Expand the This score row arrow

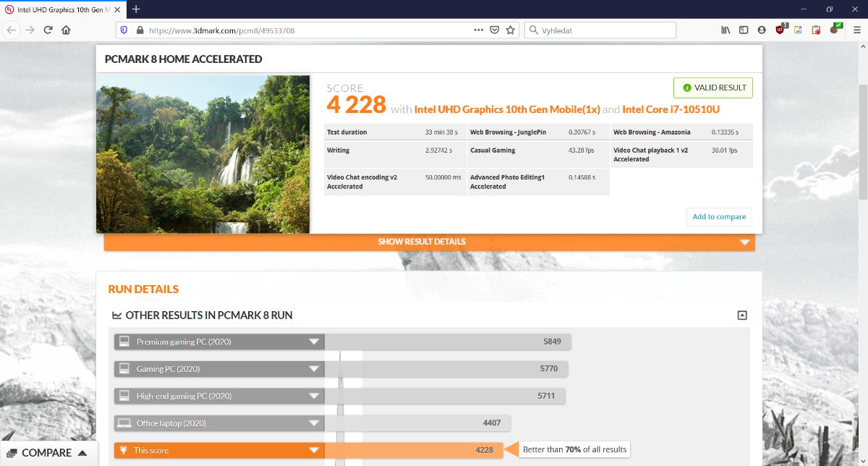(313, 450)
